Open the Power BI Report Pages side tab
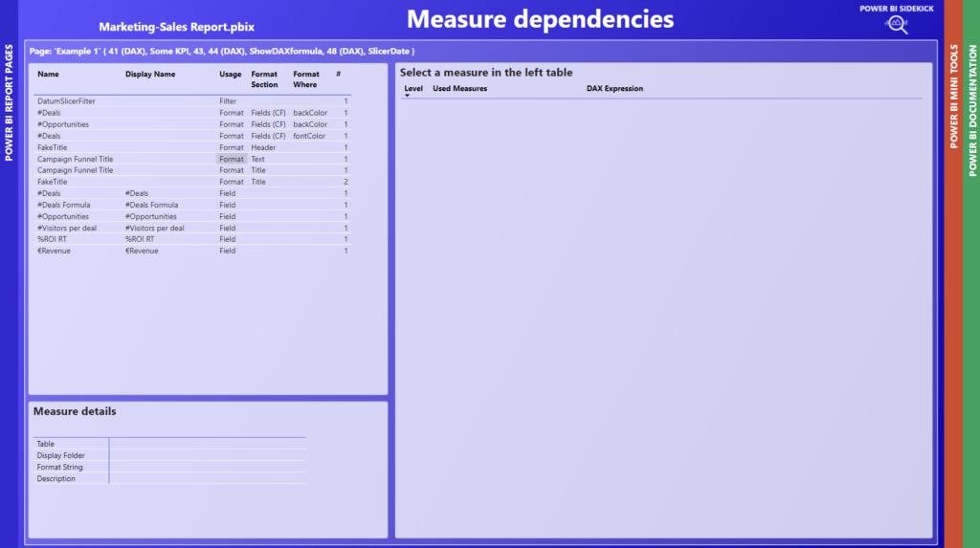This screenshot has width=980, height=548. pos(10,102)
